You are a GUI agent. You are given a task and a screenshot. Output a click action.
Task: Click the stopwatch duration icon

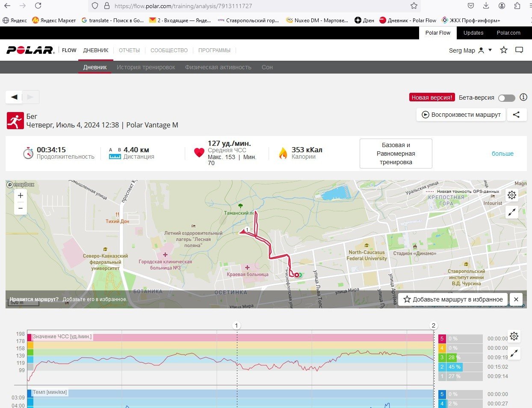[x=28, y=153]
